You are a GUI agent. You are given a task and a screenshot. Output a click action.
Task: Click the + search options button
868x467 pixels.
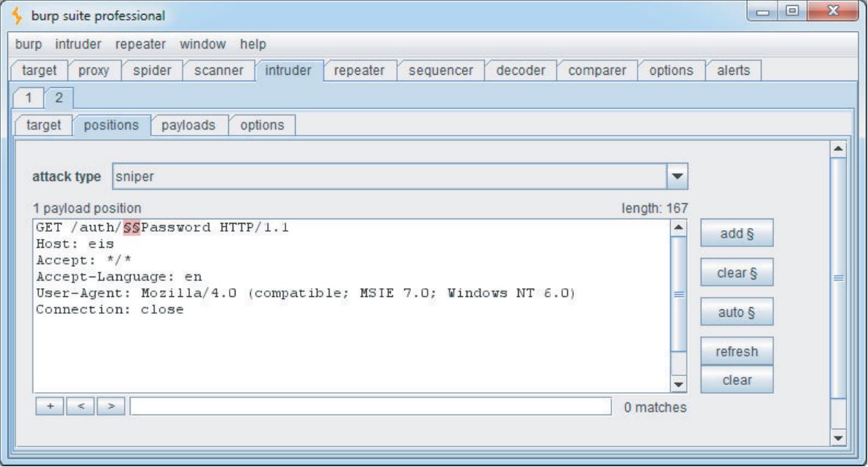coord(50,406)
